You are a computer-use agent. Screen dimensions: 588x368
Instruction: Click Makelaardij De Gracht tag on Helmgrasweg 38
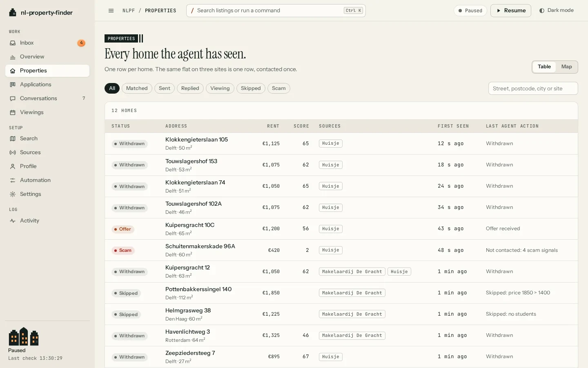[352, 314]
